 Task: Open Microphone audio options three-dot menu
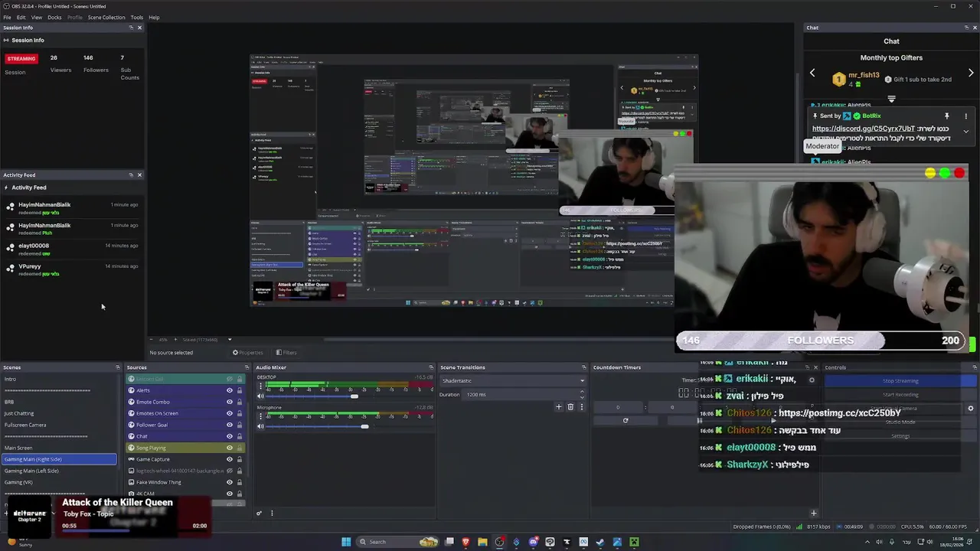260,416
